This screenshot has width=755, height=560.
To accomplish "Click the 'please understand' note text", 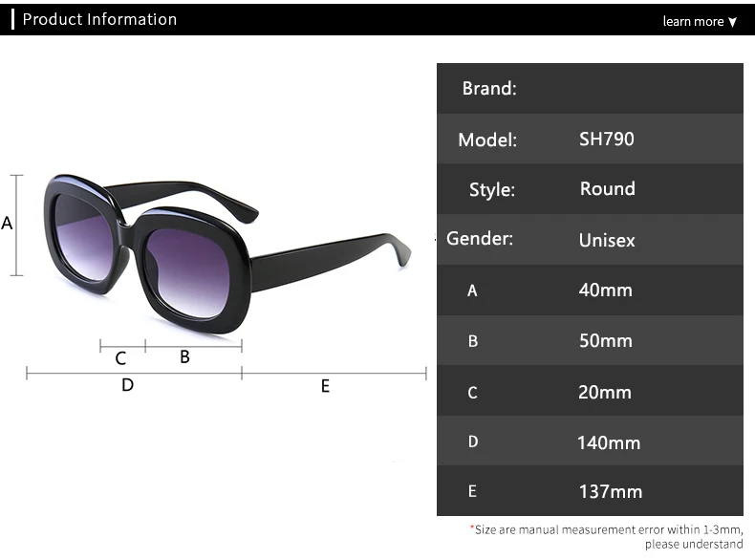I will tap(694, 544).
